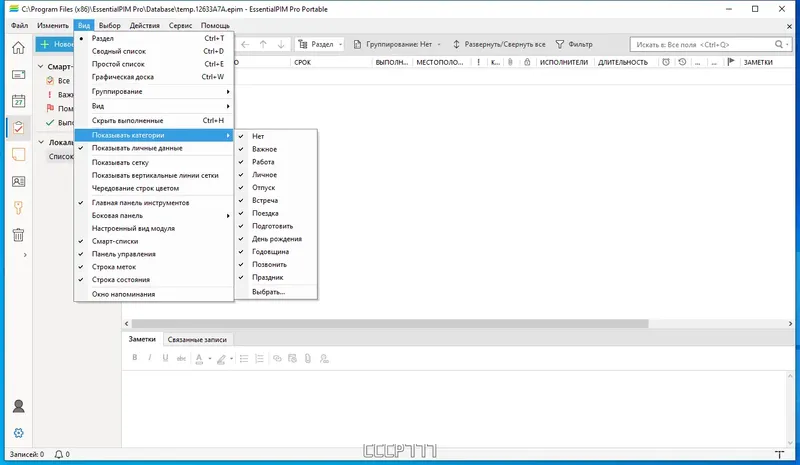800x465 pixels.
Task: Expand the Группирование submenu
Action: (x=154, y=91)
